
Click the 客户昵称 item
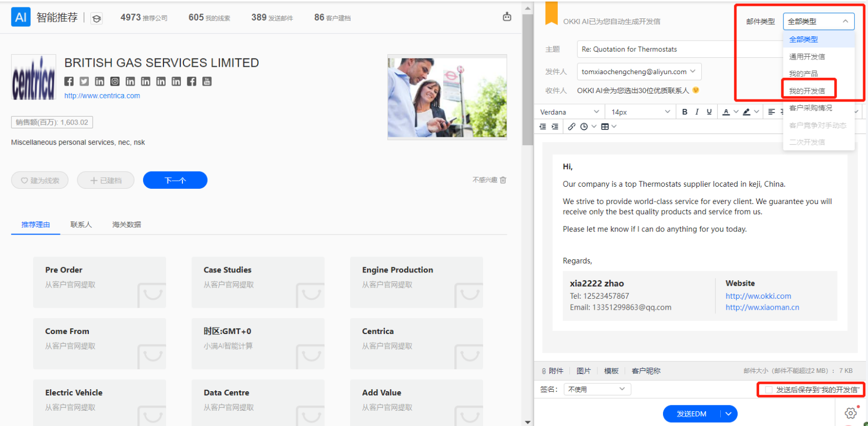[x=646, y=371]
